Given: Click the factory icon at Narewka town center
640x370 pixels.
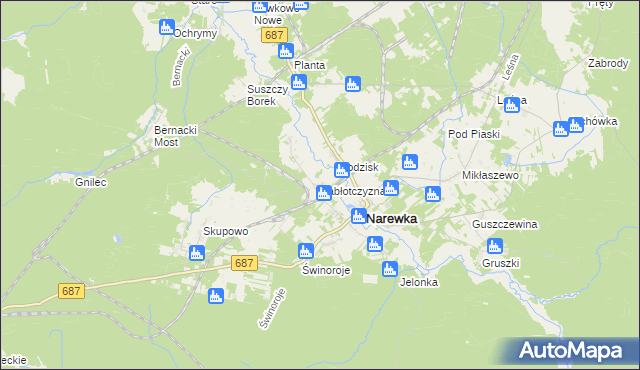Looking at the screenshot, I should [359, 216].
